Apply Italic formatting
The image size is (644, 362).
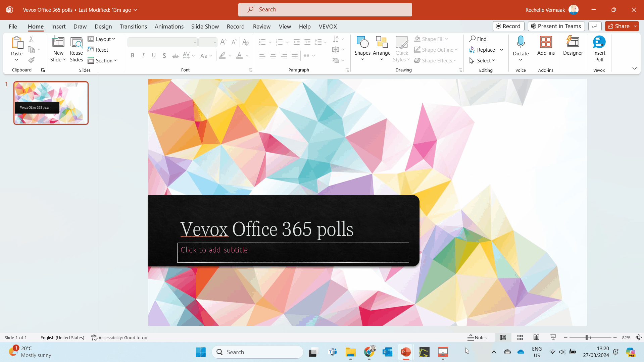point(143,56)
